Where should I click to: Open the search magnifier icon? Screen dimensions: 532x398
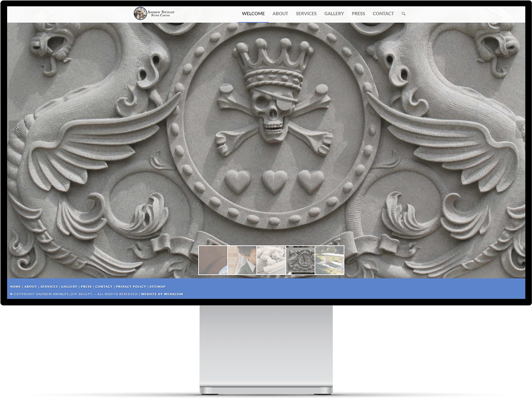click(403, 14)
